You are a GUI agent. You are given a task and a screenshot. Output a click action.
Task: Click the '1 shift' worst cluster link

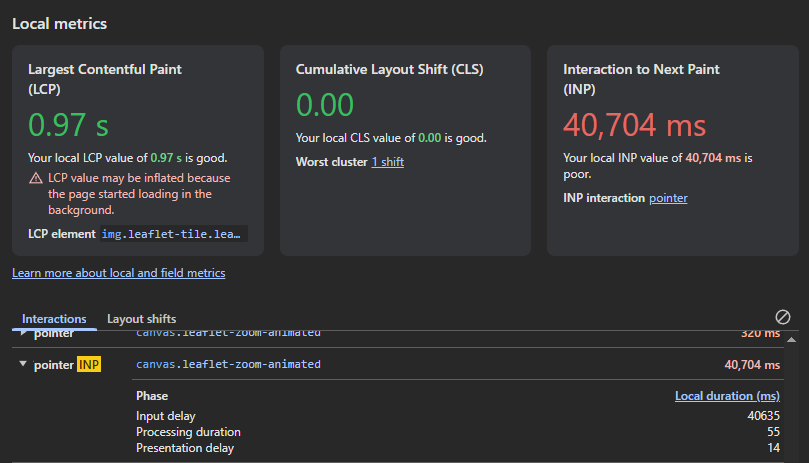387,162
